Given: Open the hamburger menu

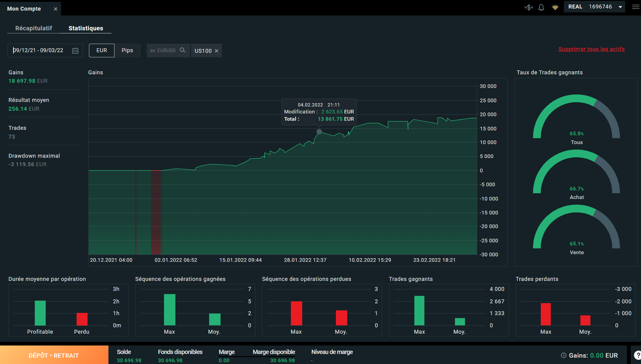Looking at the screenshot, I should [x=636, y=7].
